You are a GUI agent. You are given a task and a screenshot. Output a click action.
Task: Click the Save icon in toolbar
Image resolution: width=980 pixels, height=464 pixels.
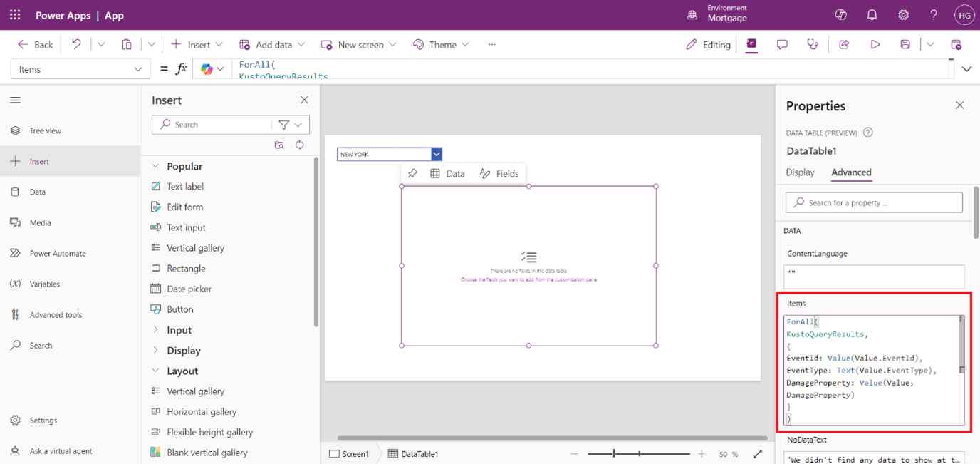(x=905, y=44)
